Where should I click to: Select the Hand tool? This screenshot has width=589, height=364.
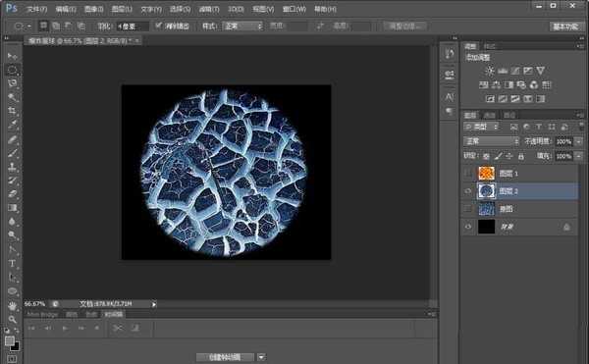[12, 305]
